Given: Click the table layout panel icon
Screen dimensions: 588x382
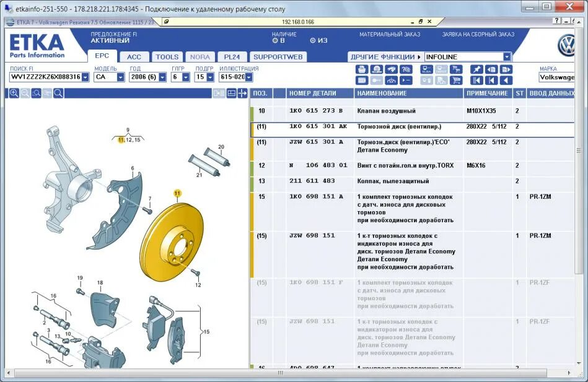Looking at the screenshot, I should tap(231, 93).
